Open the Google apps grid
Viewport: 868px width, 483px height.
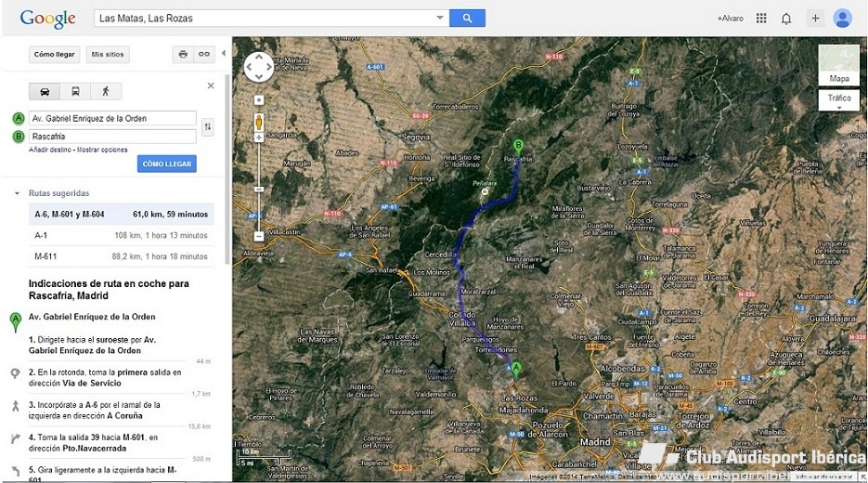(761, 19)
